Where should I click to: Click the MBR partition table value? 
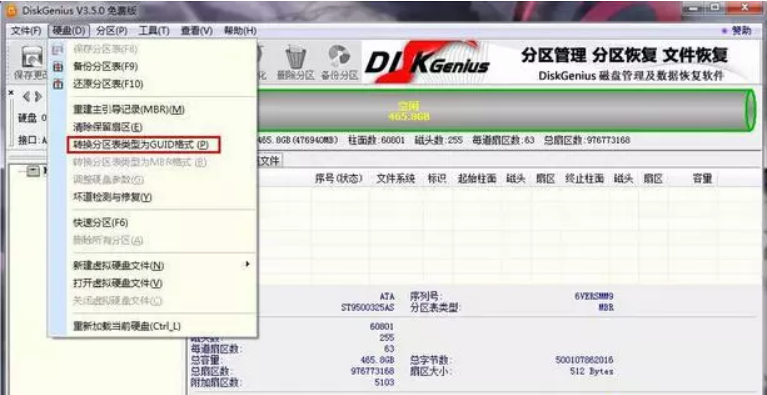pos(606,308)
